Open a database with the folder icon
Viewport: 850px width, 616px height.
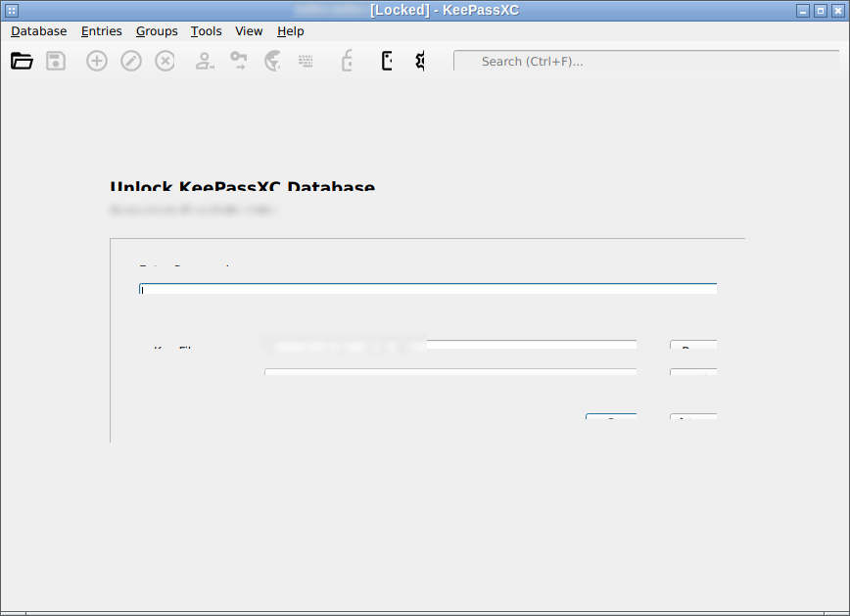click(x=22, y=61)
